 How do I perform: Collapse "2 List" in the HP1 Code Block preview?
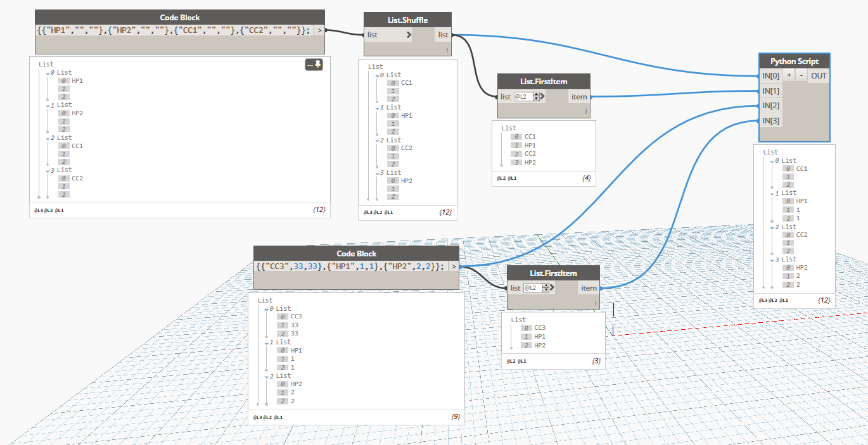pyautogui.click(x=46, y=139)
